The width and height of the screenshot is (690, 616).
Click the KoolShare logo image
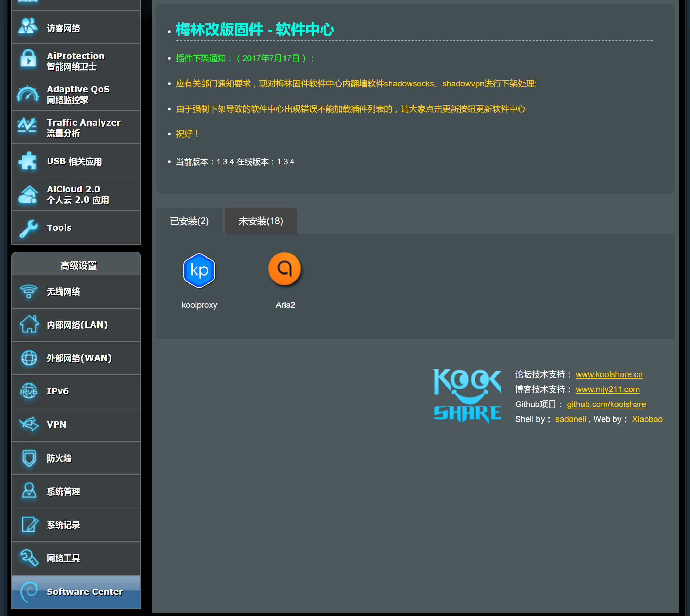pos(467,396)
